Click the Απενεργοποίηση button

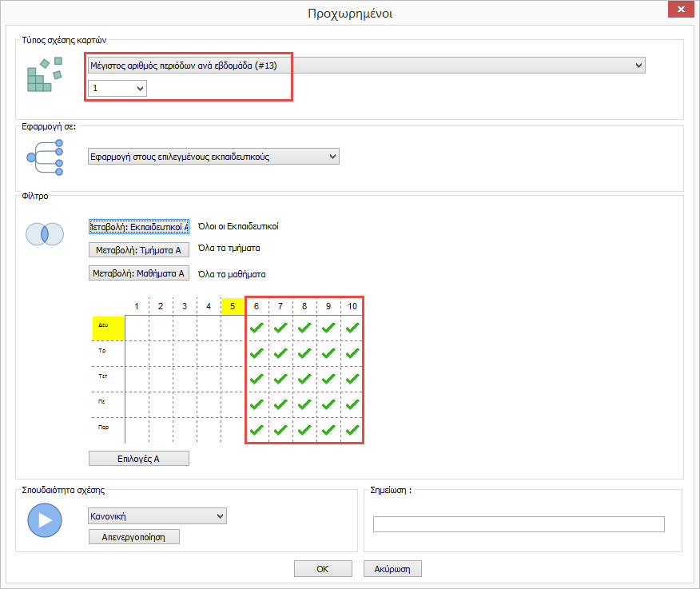coord(133,537)
